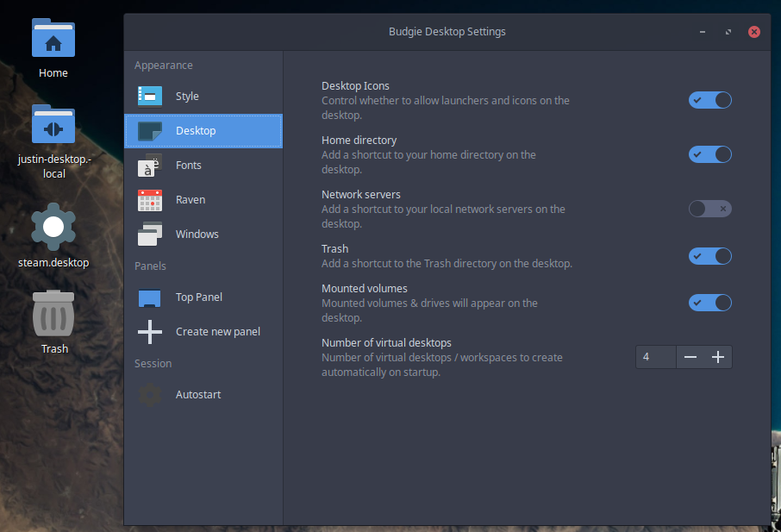The width and height of the screenshot is (781, 532).
Task: Maximize the Budgie Desktop Settings window
Action: pos(728,32)
